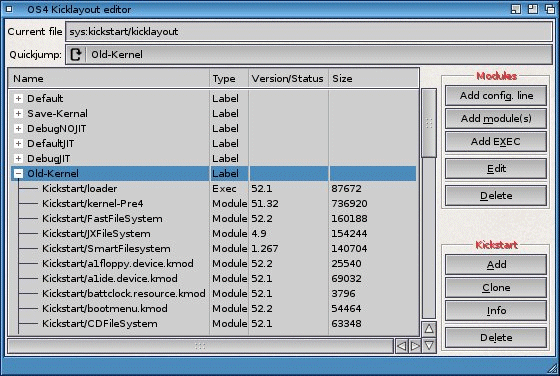Click version value 51.32
Screen dimensions: 560x376
[x=265, y=204]
